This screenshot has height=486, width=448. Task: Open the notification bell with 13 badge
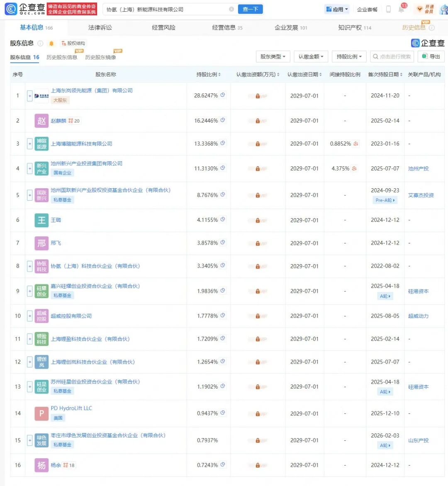pyautogui.click(x=402, y=9)
